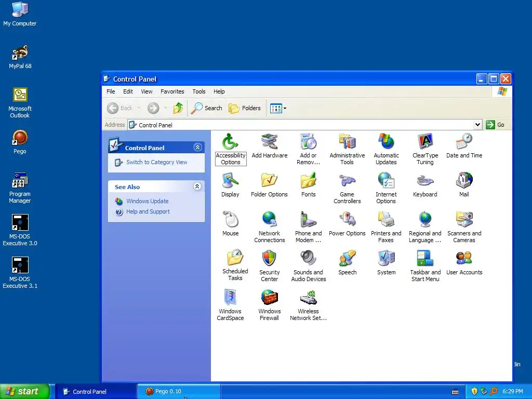This screenshot has height=399, width=532.
Task: Open the File menu
Action: (111, 91)
